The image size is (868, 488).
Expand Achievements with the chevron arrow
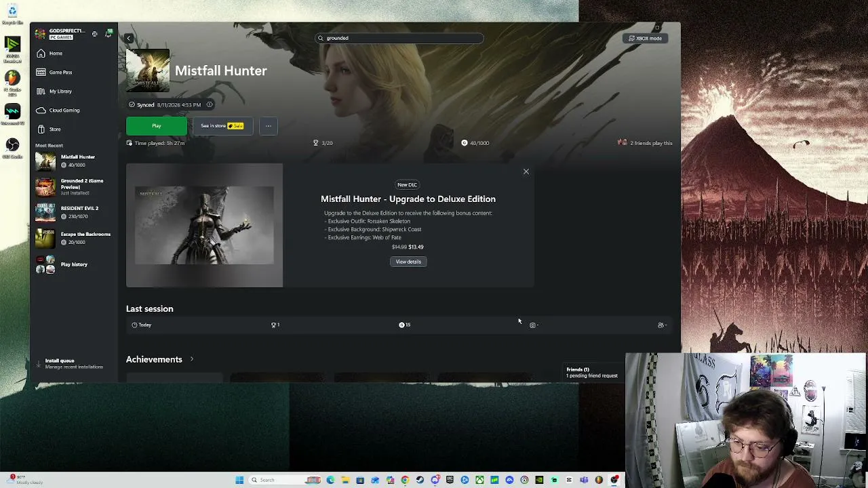coord(192,359)
